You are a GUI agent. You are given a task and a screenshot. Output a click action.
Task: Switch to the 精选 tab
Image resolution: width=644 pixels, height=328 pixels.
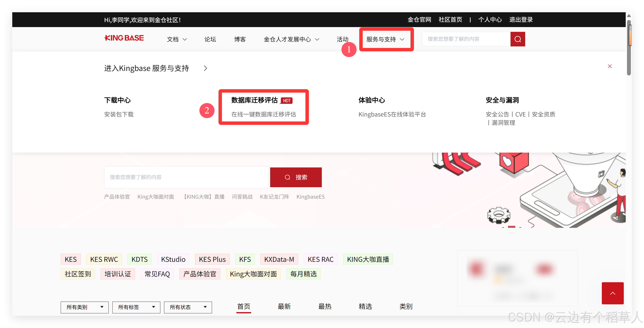tap(365, 307)
